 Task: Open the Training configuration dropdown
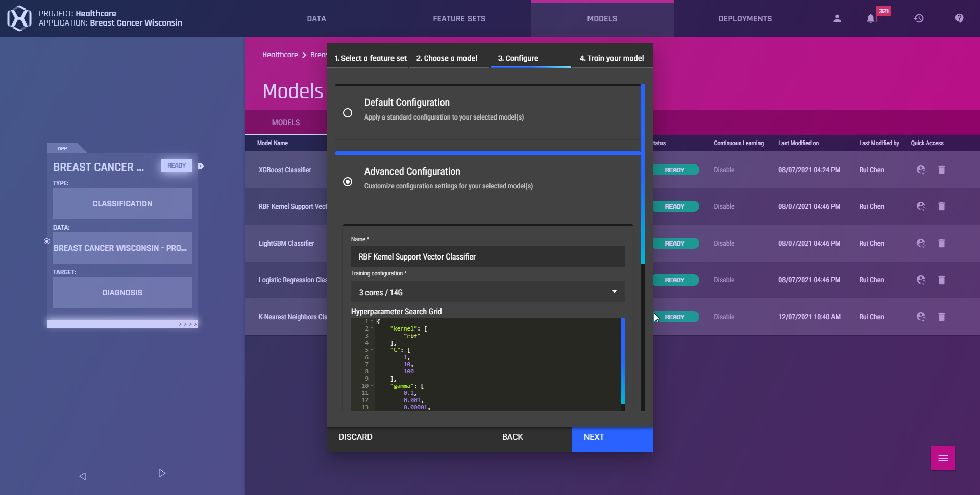[488, 292]
